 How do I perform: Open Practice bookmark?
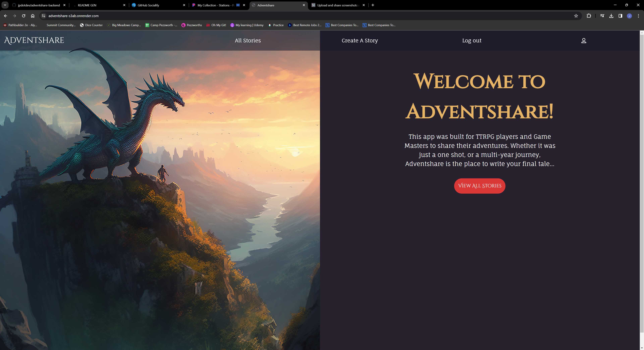pyautogui.click(x=276, y=25)
